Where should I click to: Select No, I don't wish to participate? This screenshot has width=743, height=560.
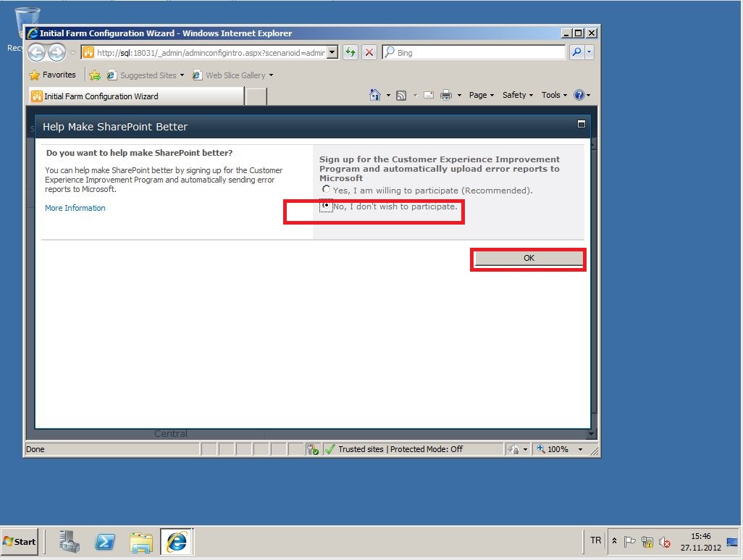coord(326,206)
